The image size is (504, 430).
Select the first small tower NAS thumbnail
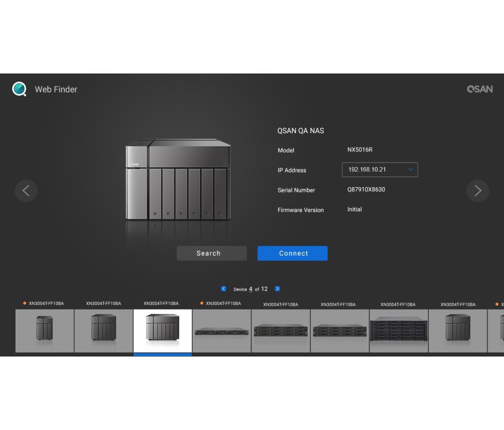coord(45,331)
